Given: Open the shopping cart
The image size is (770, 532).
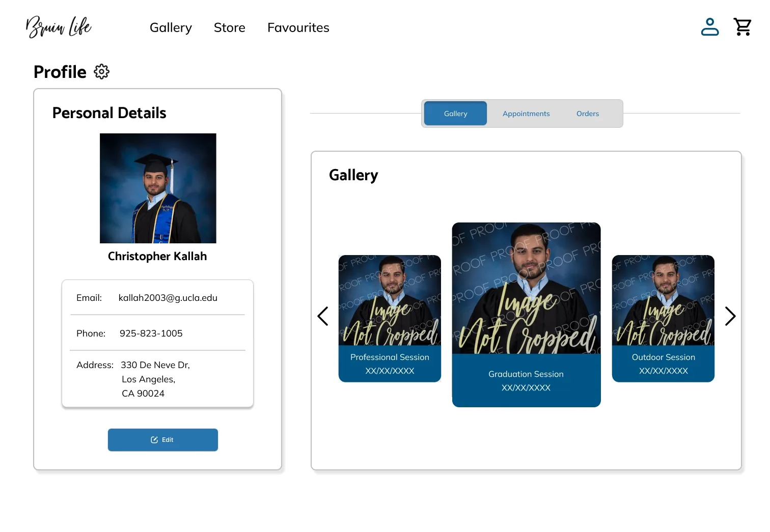Looking at the screenshot, I should 743,27.
